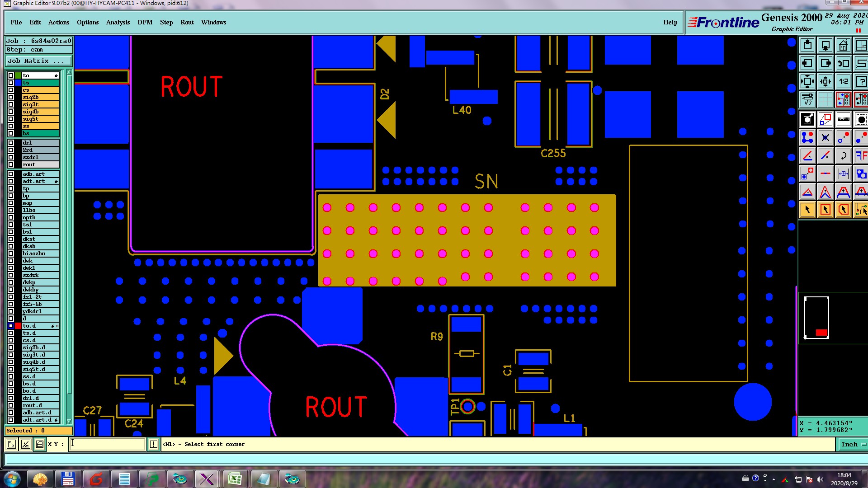Open the Analysis menu
The height and width of the screenshot is (488, 868).
118,22
